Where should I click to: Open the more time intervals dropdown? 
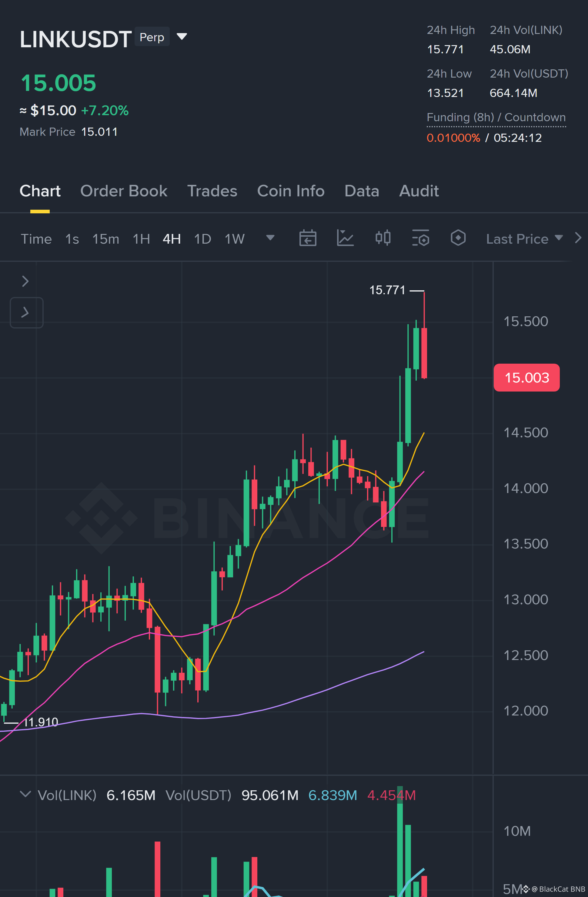270,238
